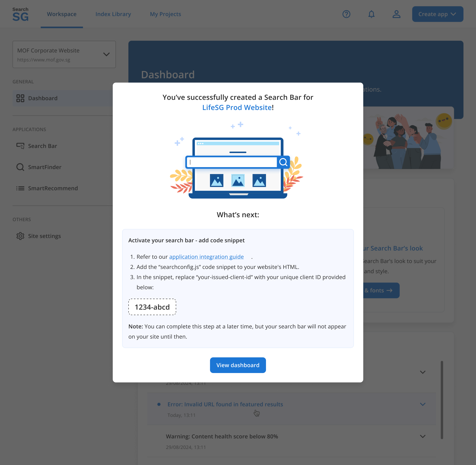Open notifications via the bell icon
This screenshot has height=465, width=476.
point(371,14)
